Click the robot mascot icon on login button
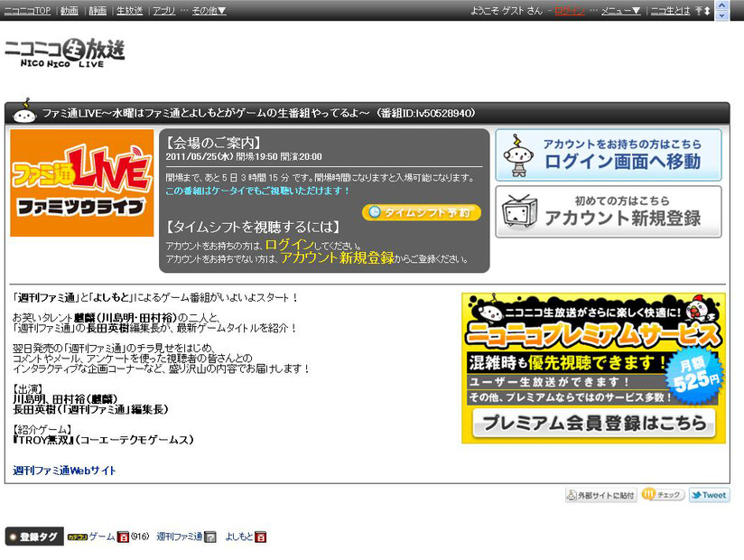 (x=518, y=155)
